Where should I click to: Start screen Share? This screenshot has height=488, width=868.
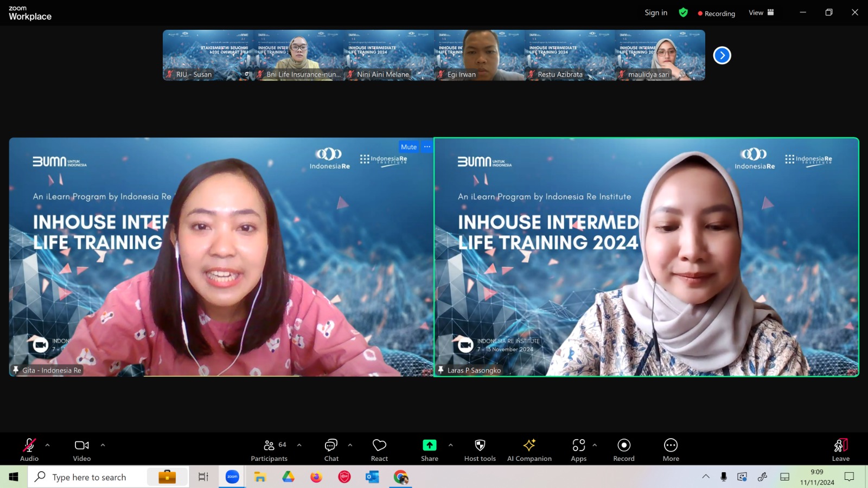point(430,450)
